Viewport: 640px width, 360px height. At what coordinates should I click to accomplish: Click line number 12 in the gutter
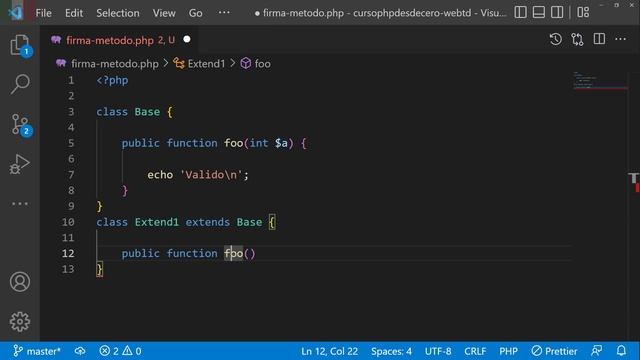tap(68, 253)
